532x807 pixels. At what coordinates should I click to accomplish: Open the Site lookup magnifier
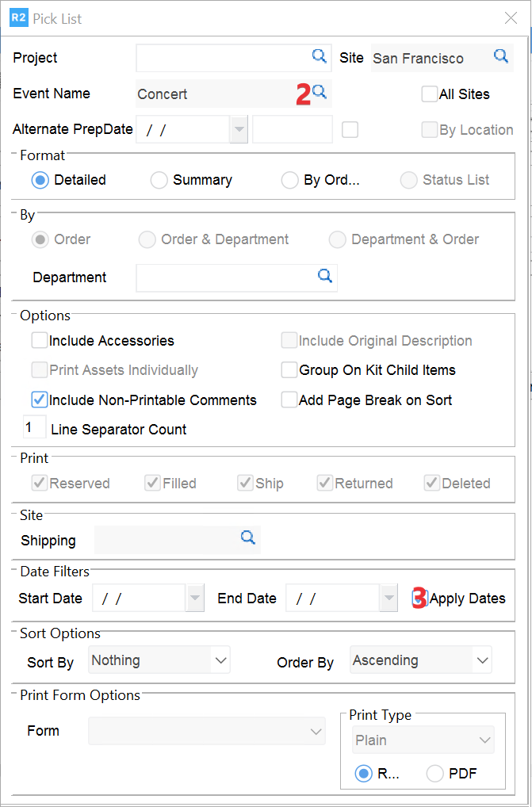(x=501, y=56)
